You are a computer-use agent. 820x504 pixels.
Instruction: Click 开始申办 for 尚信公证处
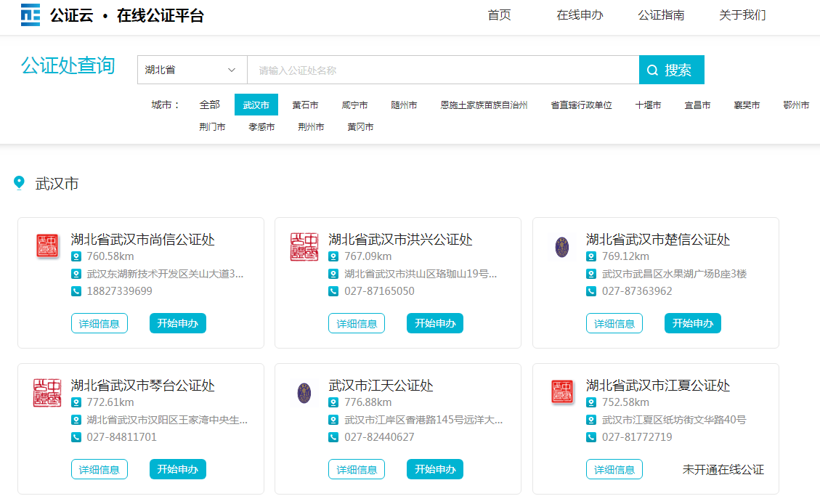pos(178,323)
